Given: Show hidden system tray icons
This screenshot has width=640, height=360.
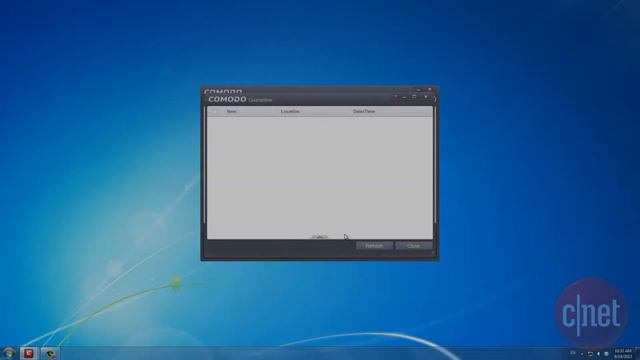Looking at the screenshot, I should pos(581,353).
